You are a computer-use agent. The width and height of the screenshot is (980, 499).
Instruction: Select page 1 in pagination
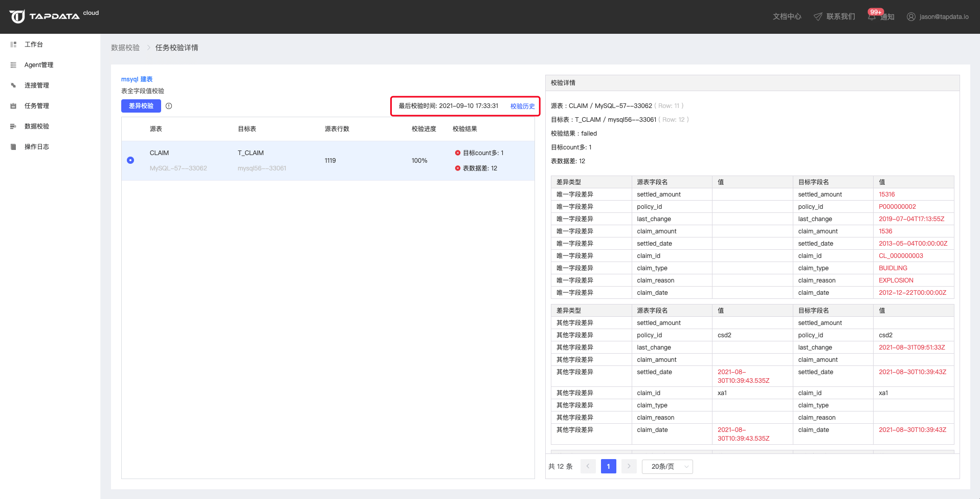[x=608, y=466]
